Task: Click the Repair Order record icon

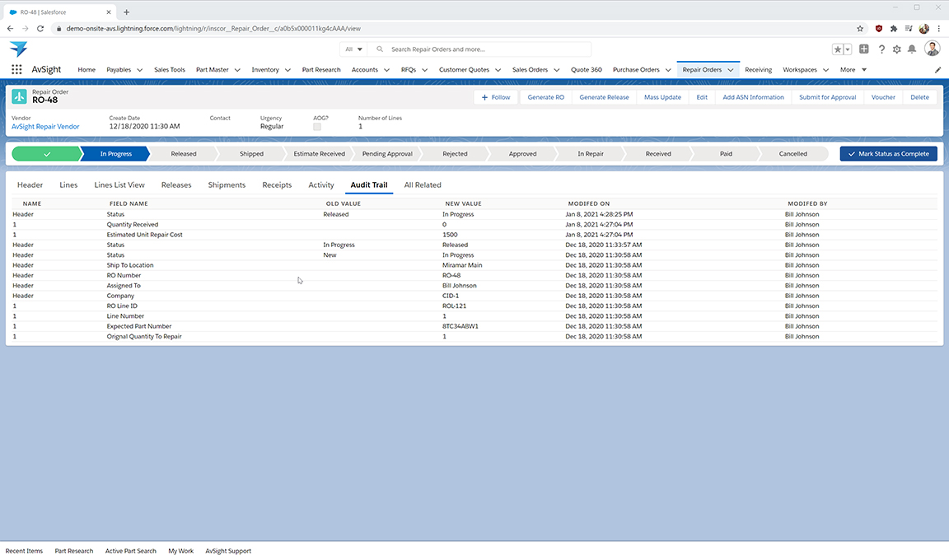Action: (20, 96)
